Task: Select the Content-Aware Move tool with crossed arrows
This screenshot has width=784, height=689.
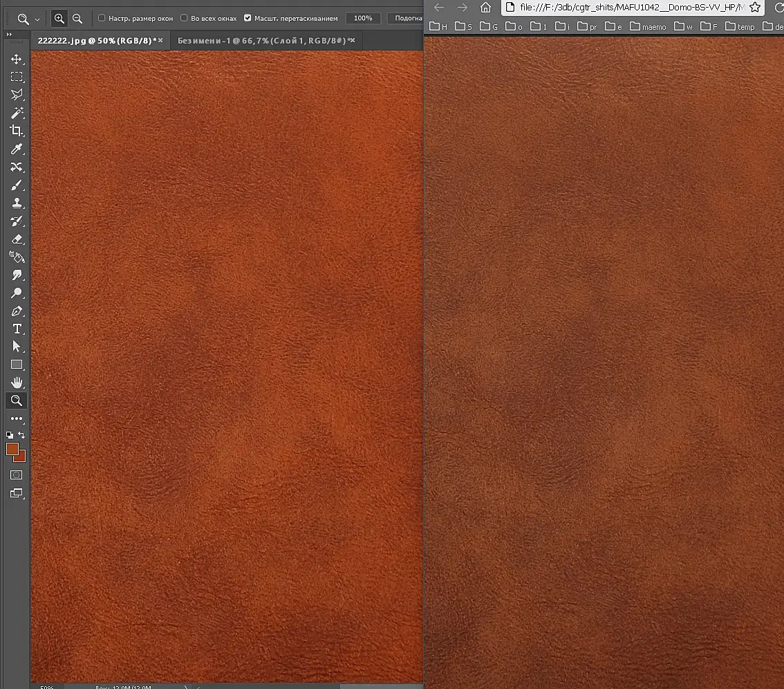Action: pyautogui.click(x=17, y=167)
